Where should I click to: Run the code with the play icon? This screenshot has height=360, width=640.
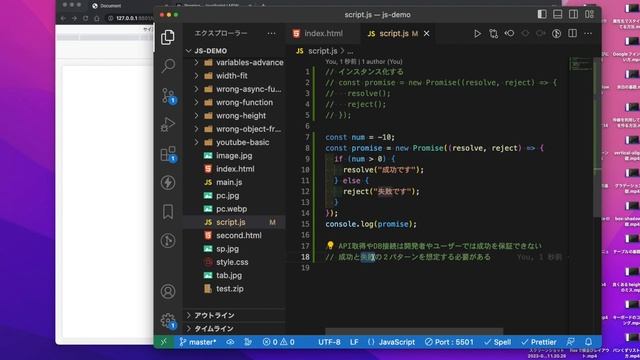click(477, 33)
